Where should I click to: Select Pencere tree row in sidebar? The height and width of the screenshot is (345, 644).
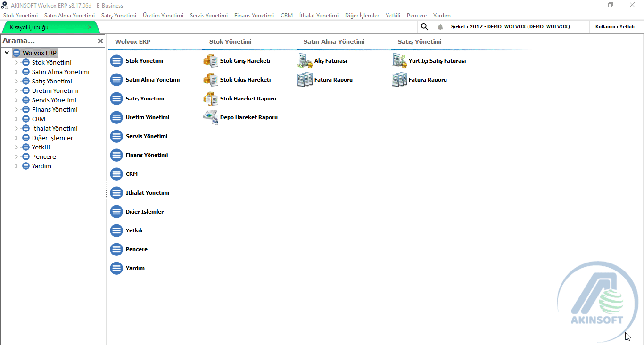click(x=44, y=156)
